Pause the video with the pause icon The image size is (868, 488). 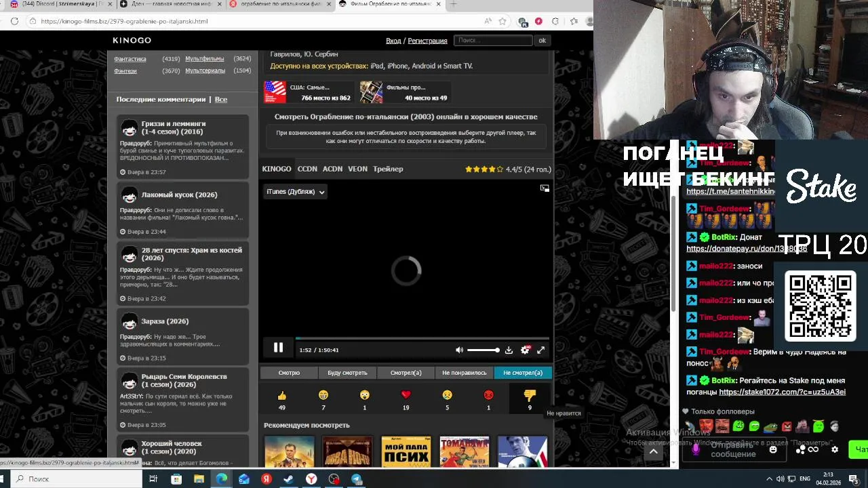(278, 348)
